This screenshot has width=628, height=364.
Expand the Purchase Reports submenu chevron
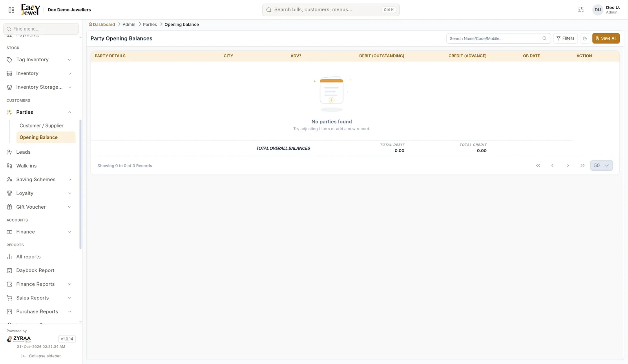[x=69, y=312]
